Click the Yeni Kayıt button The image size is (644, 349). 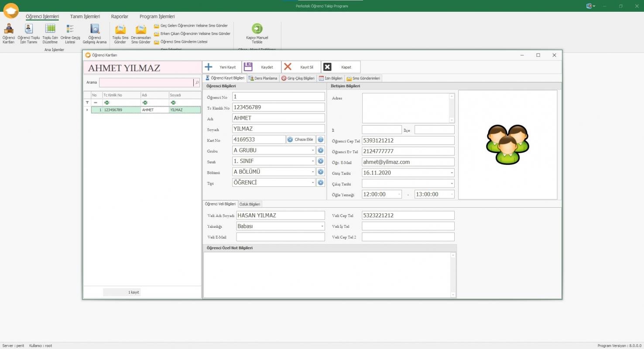tap(222, 67)
